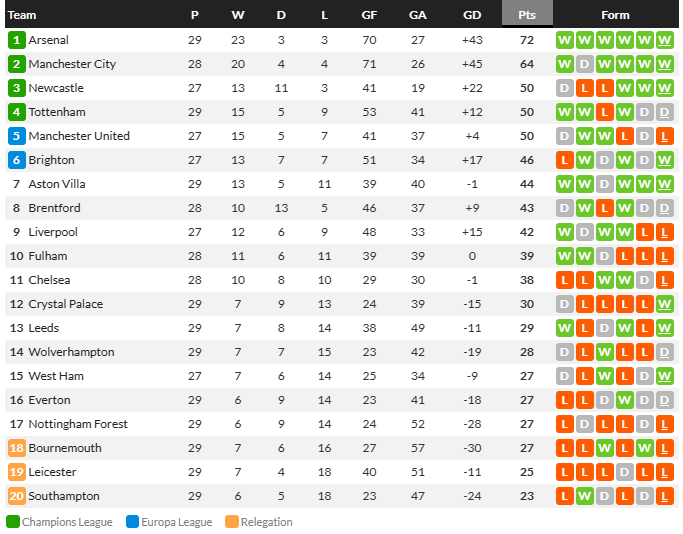Select the Liverpool team name
This screenshot has width=683, height=534.
pyautogui.click(x=53, y=232)
